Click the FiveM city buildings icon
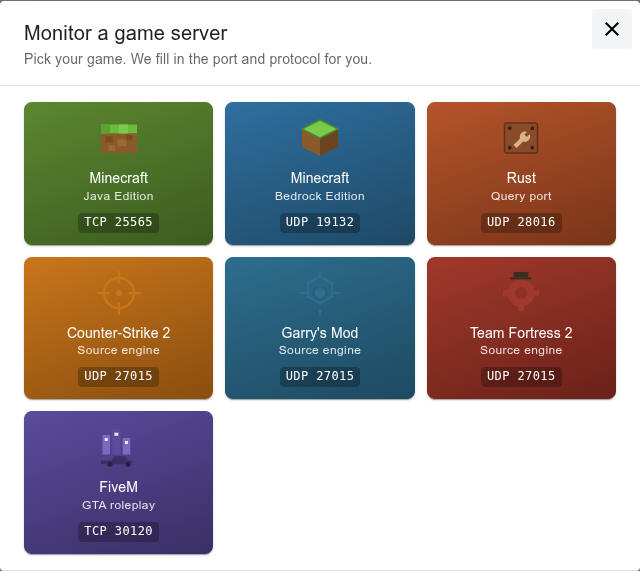 click(117, 448)
